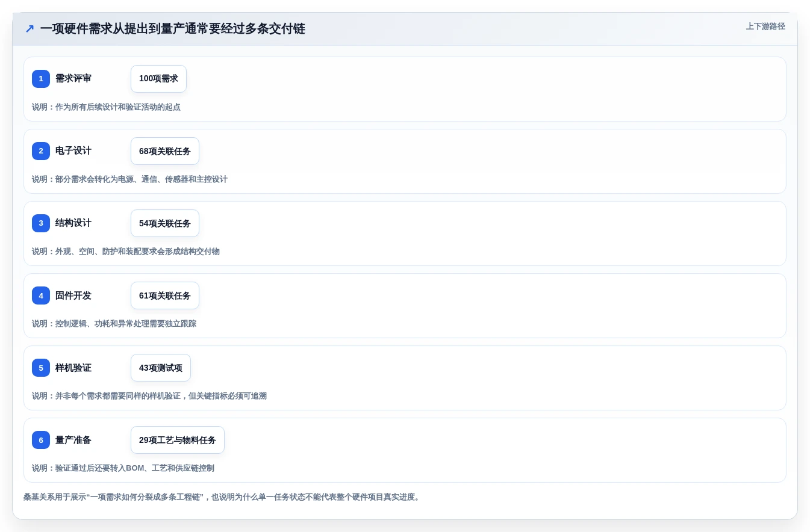Click step badge 3 for 结构设计
Viewport: 810px width, 532px height.
41,223
